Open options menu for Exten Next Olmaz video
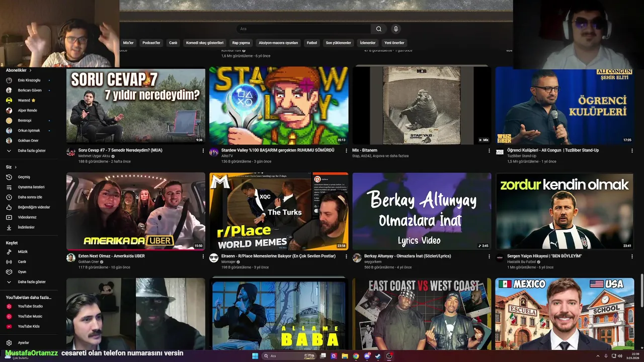Image resolution: width=644 pixels, height=362 pixels. [203, 256]
